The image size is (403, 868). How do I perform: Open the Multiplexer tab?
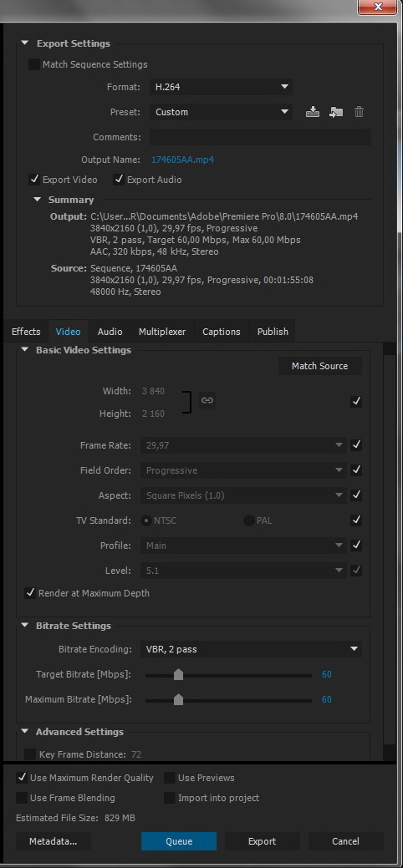point(162,332)
